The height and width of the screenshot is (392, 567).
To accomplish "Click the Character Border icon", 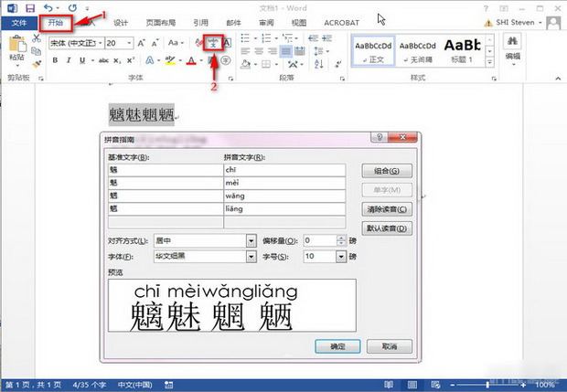I will tap(227, 43).
